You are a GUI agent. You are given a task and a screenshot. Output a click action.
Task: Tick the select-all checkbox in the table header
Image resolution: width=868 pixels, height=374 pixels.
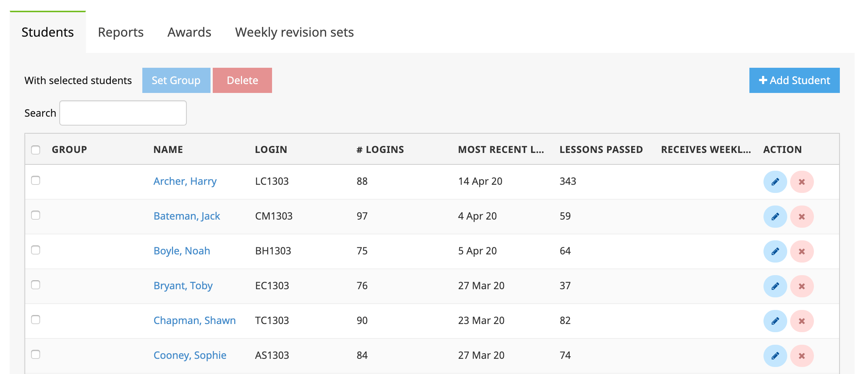[36, 150]
